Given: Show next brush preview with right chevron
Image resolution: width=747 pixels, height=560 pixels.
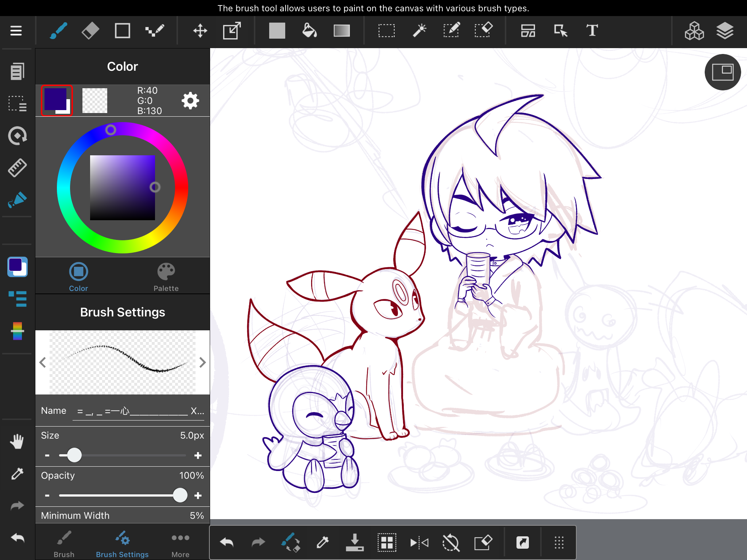Looking at the screenshot, I should (203, 362).
